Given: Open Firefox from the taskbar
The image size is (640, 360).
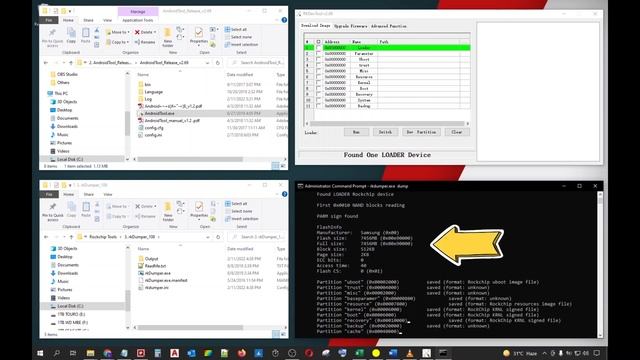Looking at the screenshot, I should (x=241, y=353).
